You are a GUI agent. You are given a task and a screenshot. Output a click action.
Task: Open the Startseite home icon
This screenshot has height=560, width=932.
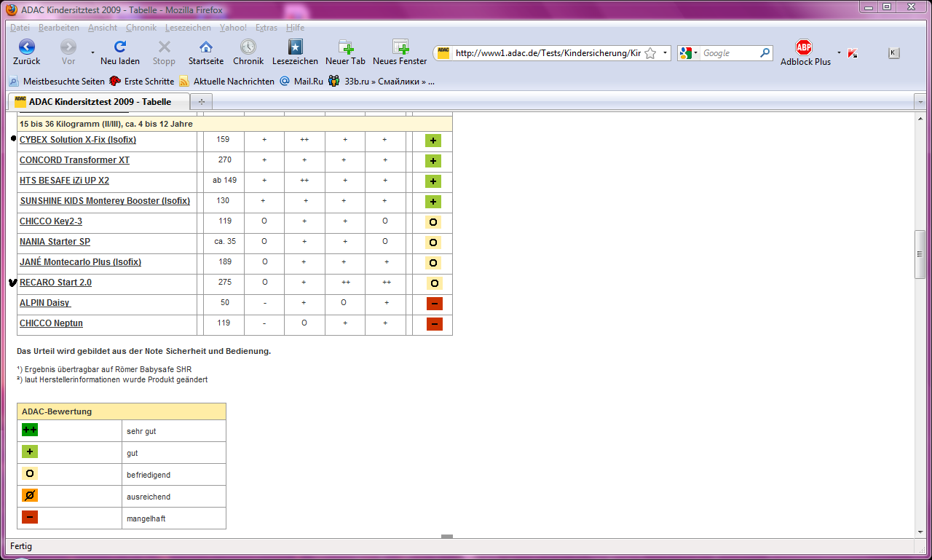pyautogui.click(x=206, y=47)
